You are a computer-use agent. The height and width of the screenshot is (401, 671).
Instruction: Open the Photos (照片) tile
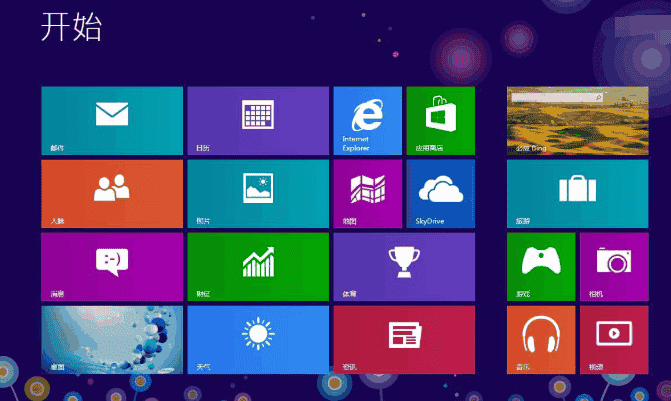[258, 194]
